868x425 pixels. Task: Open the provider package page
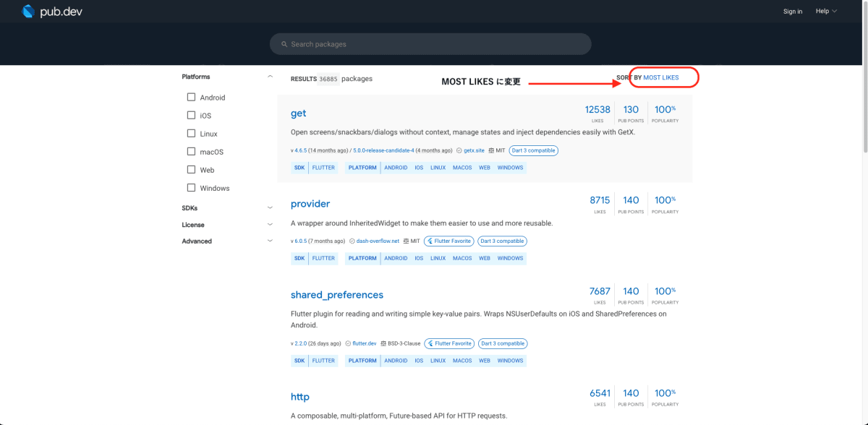click(310, 204)
